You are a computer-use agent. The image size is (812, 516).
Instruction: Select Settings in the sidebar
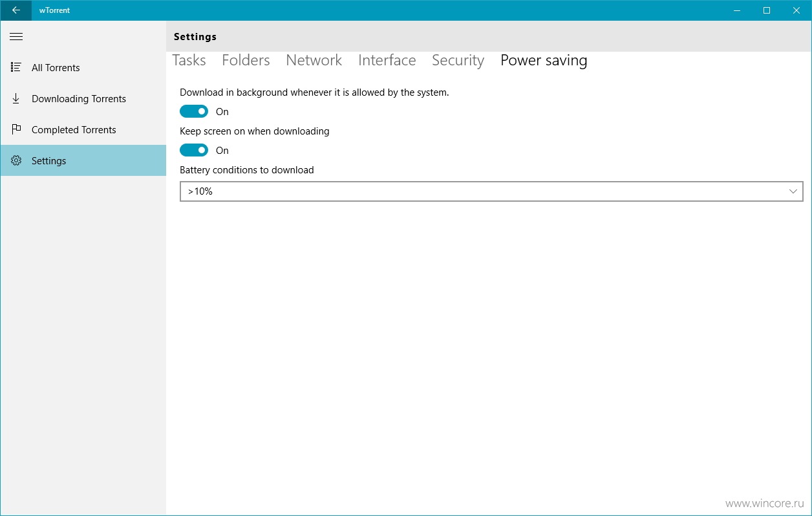point(83,160)
